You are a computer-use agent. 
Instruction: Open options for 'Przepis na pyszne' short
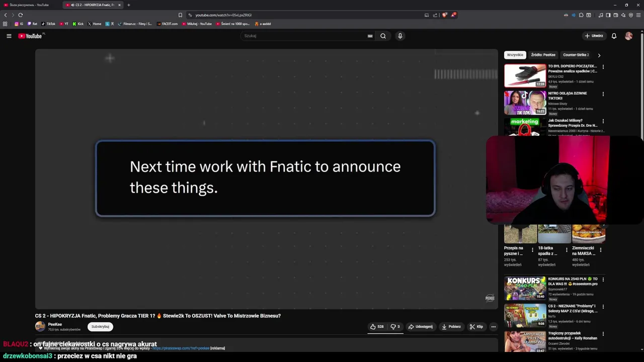532,250
